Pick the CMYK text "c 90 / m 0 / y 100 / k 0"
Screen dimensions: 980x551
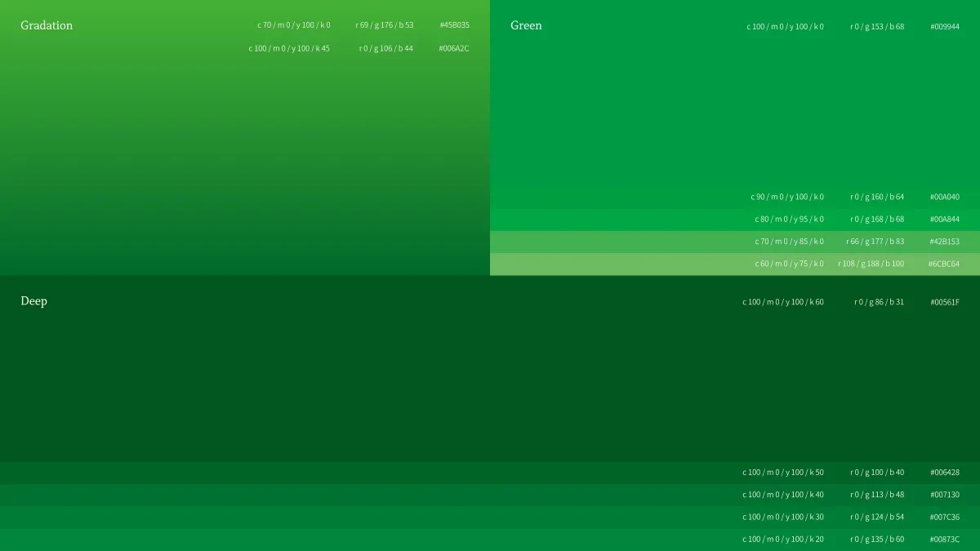click(x=787, y=197)
